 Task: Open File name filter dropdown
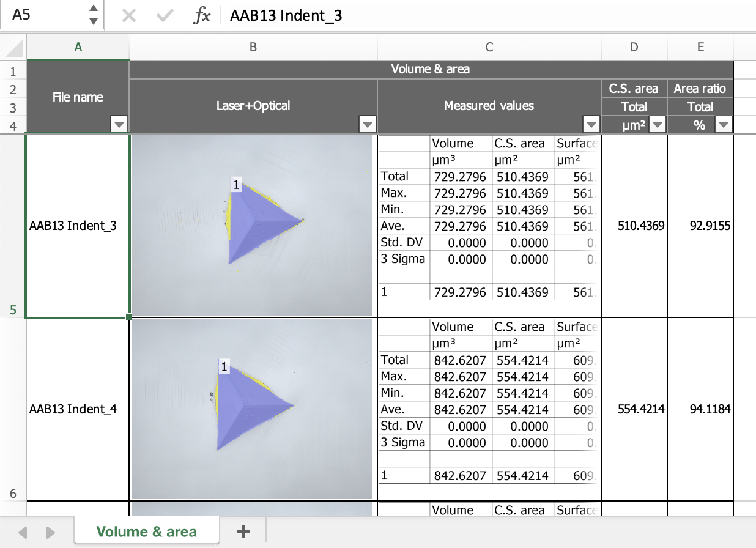(119, 125)
